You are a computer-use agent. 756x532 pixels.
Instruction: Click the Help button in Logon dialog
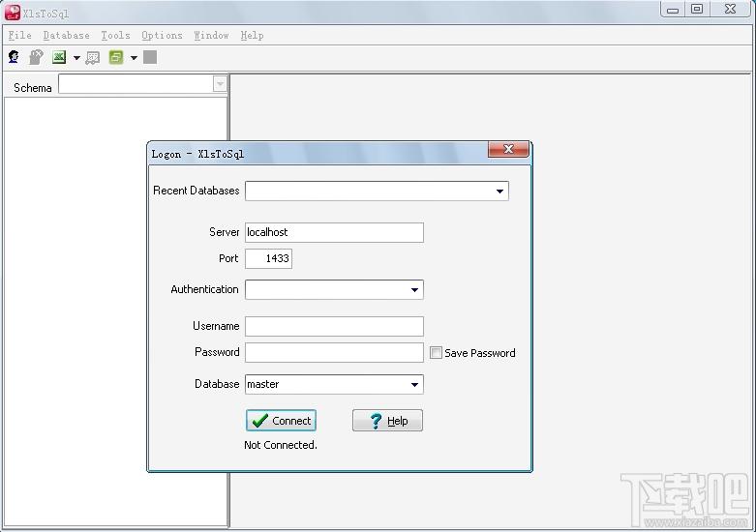[387, 421]
